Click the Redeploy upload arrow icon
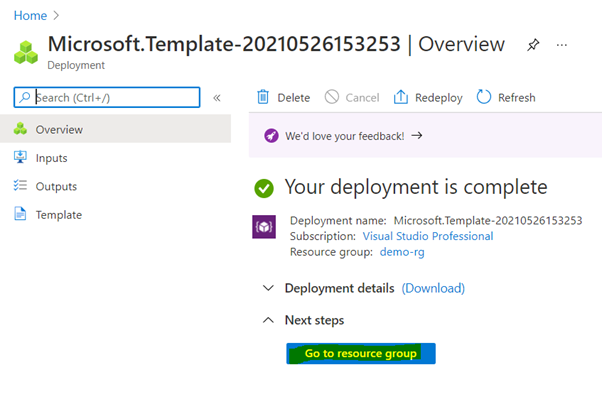 [x=400, y=97]
